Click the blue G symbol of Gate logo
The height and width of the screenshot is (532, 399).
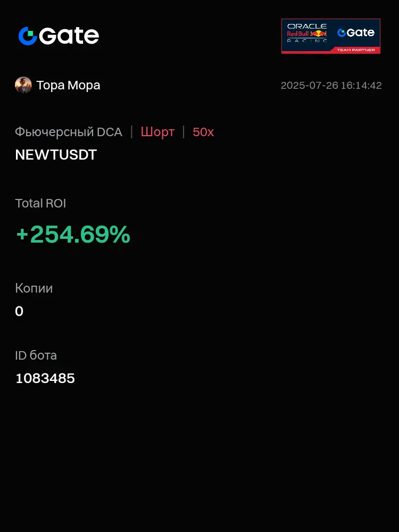click(28, 36)
